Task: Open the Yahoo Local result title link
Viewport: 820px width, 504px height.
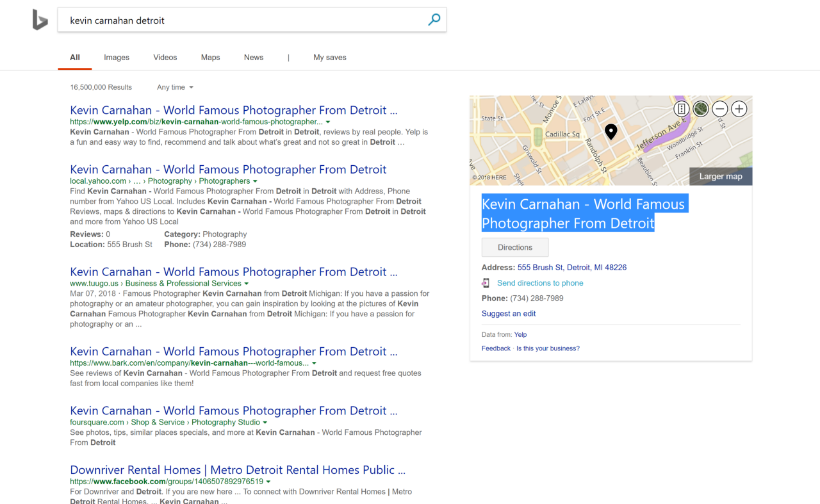Action: pyautogui.click(x=228, y=170)
